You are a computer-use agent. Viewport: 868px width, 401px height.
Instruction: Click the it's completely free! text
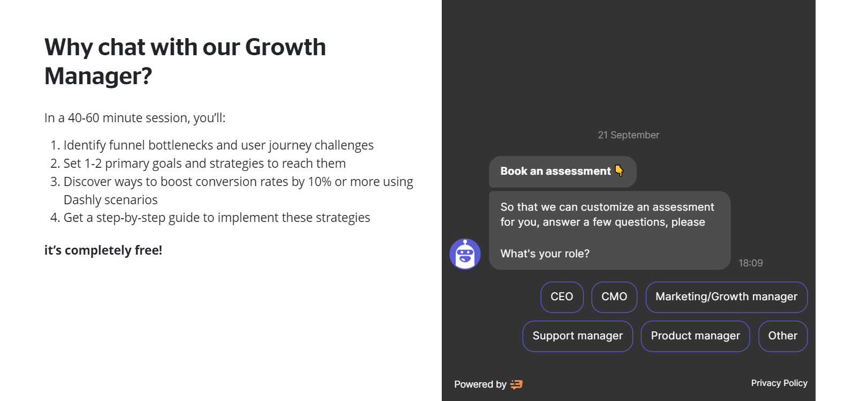[x=103, y=250]
